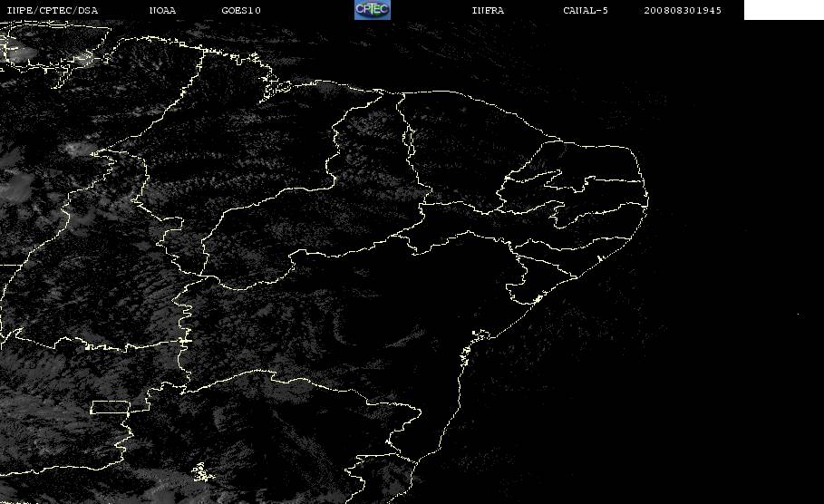Select the INFRA image type label
Screen dimensions: 824x504
[488, 10]
